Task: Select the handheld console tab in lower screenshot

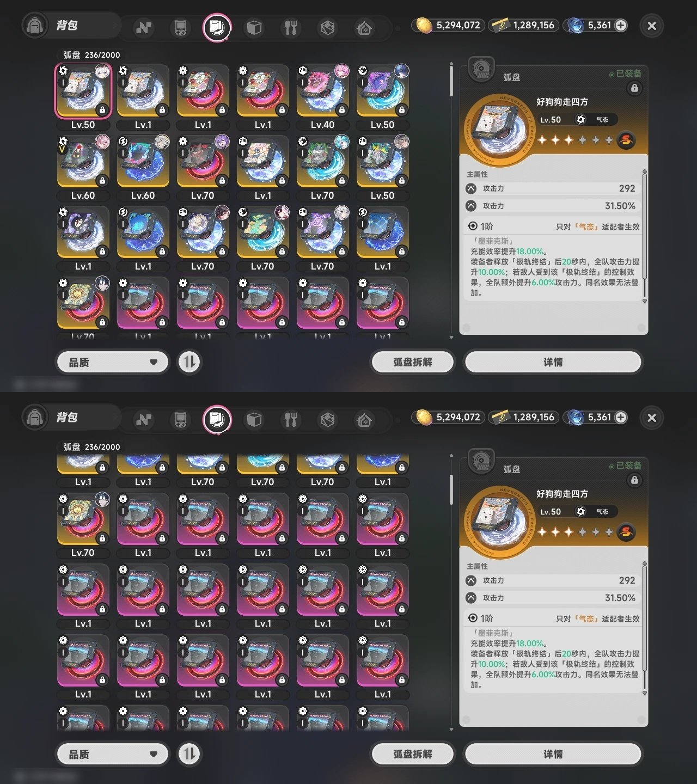Action: [x=180, y=420]
